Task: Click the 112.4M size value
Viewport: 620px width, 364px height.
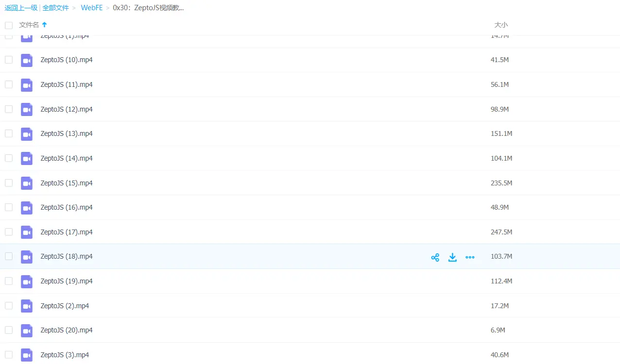Action: point(501,281)
